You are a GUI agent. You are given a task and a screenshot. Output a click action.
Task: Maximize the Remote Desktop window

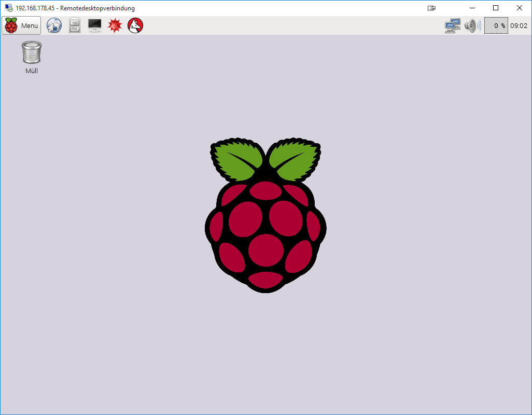pos(496,8)
